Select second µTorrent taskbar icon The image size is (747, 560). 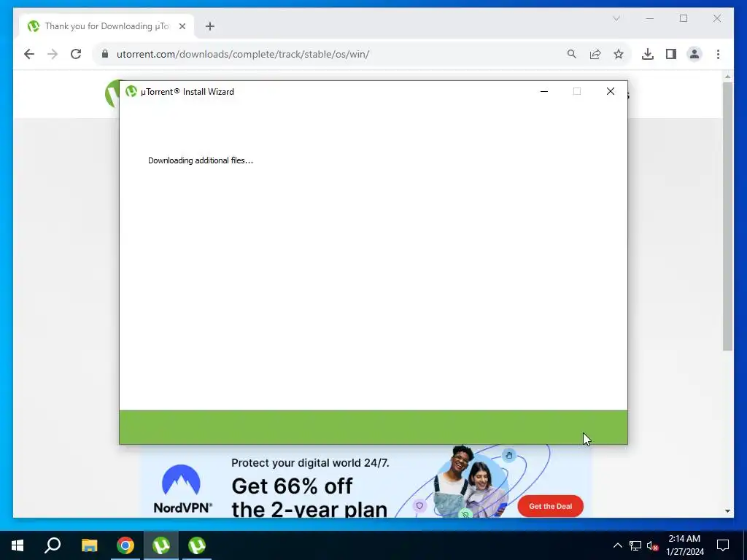point(197,545)
